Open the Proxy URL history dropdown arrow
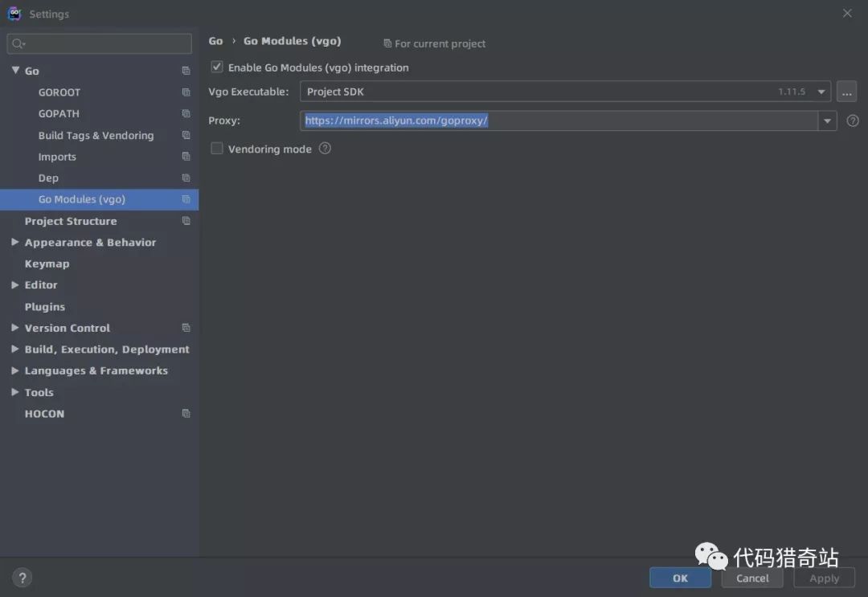 tap(827, 121)
